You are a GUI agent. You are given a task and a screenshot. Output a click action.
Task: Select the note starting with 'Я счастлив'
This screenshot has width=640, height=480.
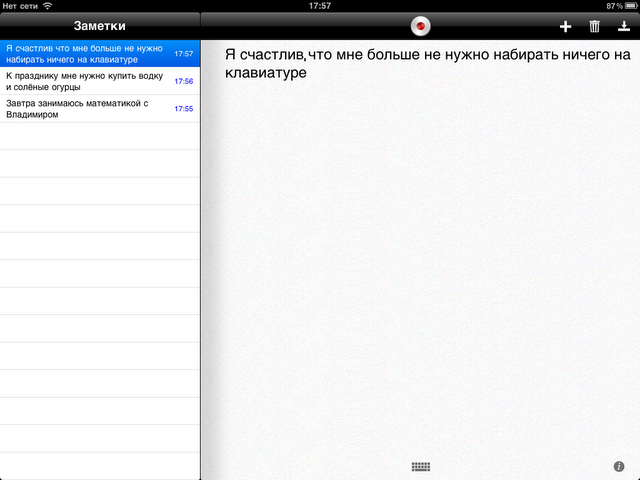pyautogui.click(x=85, y=53)
